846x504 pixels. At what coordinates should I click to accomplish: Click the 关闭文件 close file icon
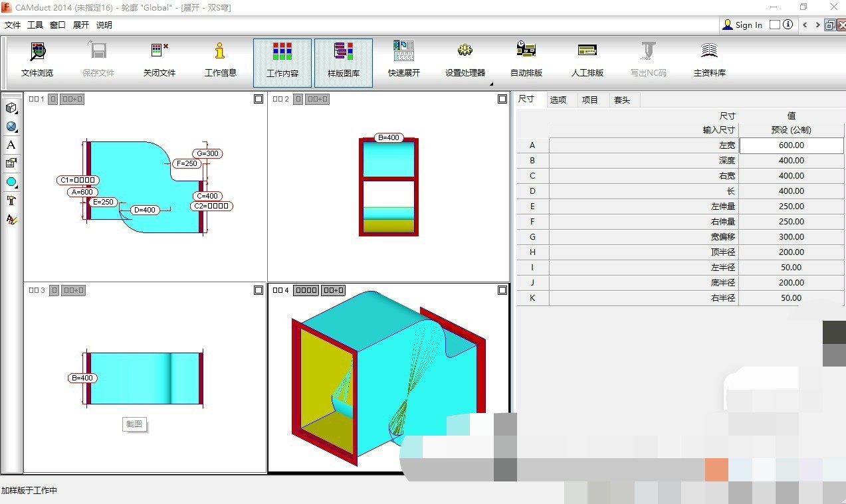click(x=159, y=52)
